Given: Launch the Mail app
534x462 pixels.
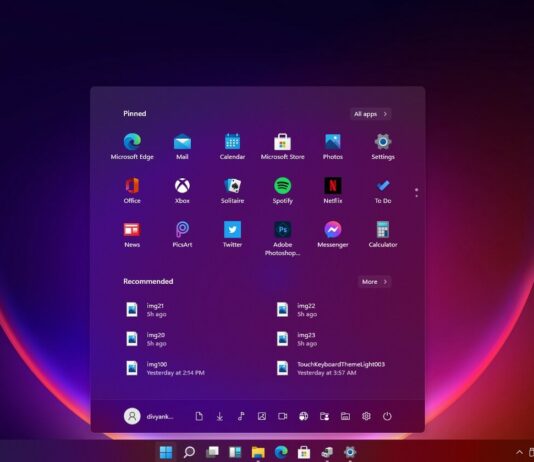Looking at the screenshot, I should point(182,146).
